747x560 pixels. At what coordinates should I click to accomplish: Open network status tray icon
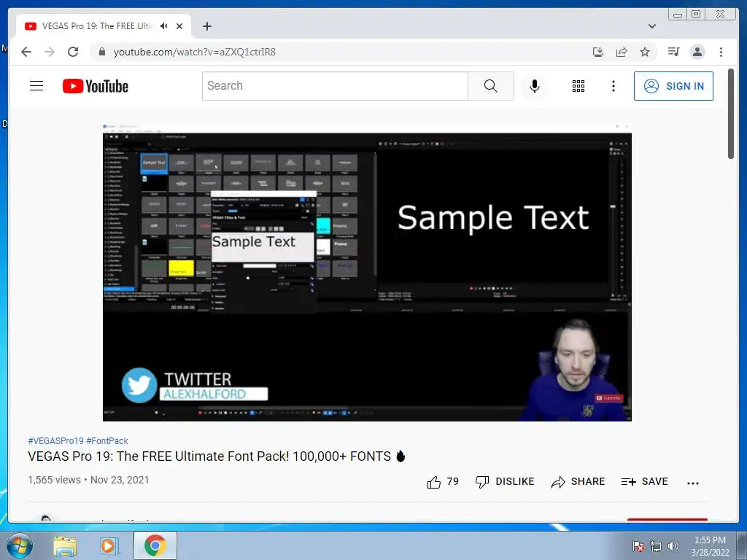pyautogui.click(x=656, y=546)
